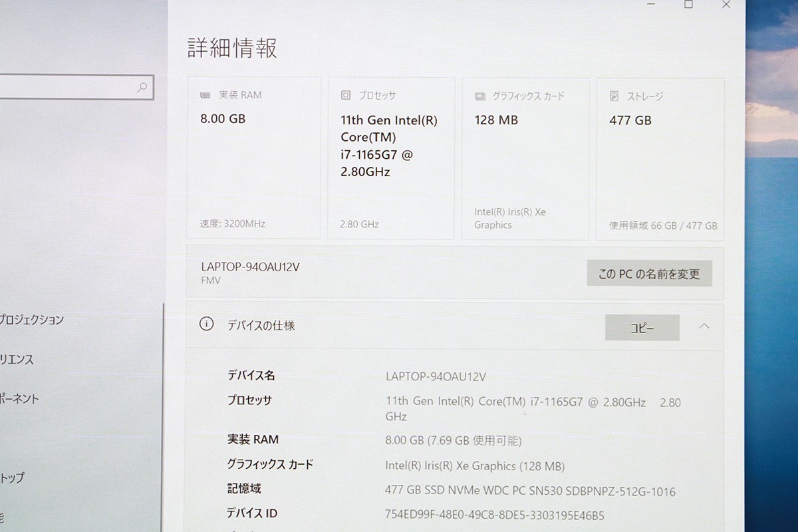Screen dimensions: 798x532
Task: Open the 128 MB graphics card tile
Action: click(525, 158)
